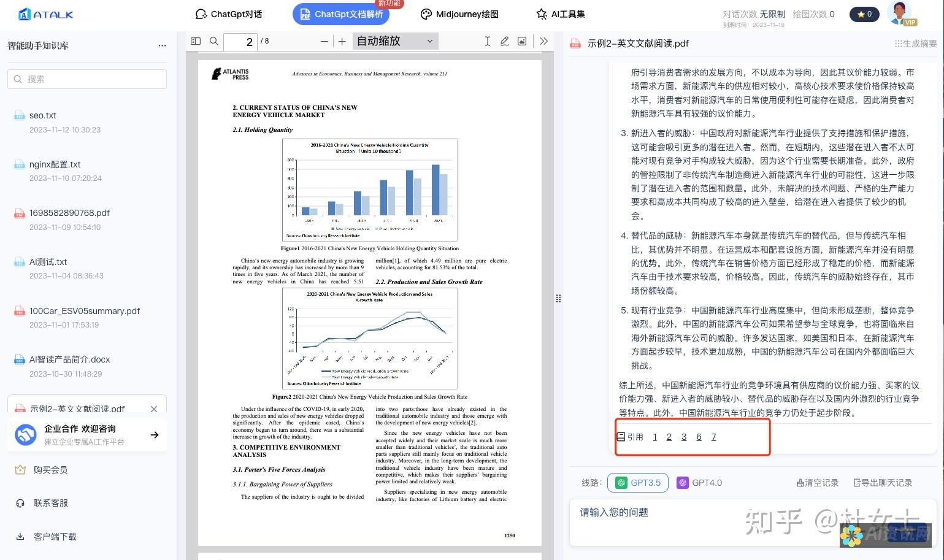The image size is (944, 560).
Task: Click the PDF page number field
Action: 240,42
